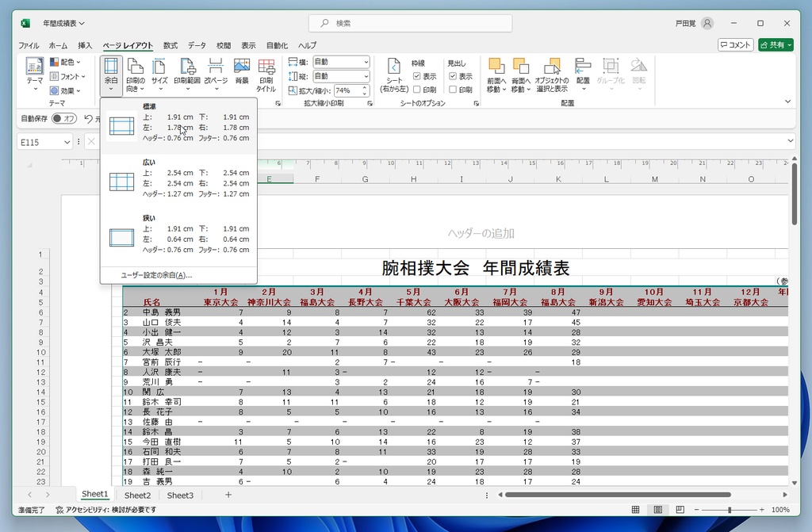Click the undo arrow icon
Viewport: 812px width, 532px height.
89,119
